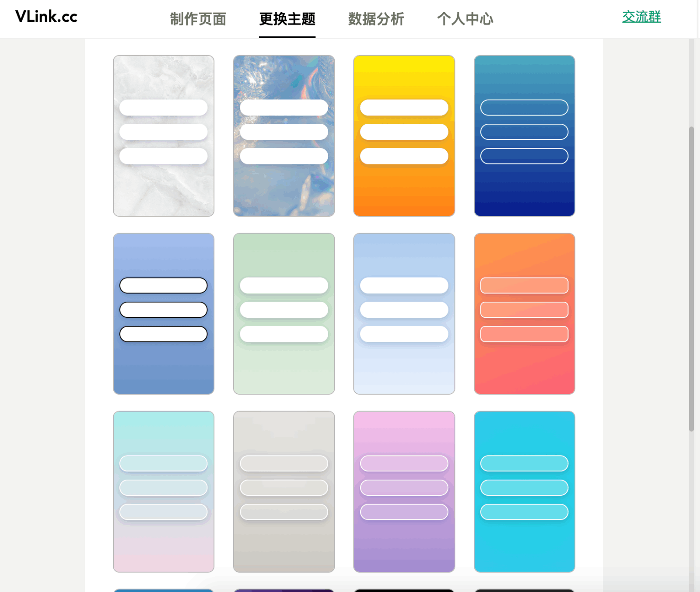Image resolution: width=700 pixels, height=592 pixels.
Task: Apply the orange-to-coral pink theme
Action: pos(525,313)
